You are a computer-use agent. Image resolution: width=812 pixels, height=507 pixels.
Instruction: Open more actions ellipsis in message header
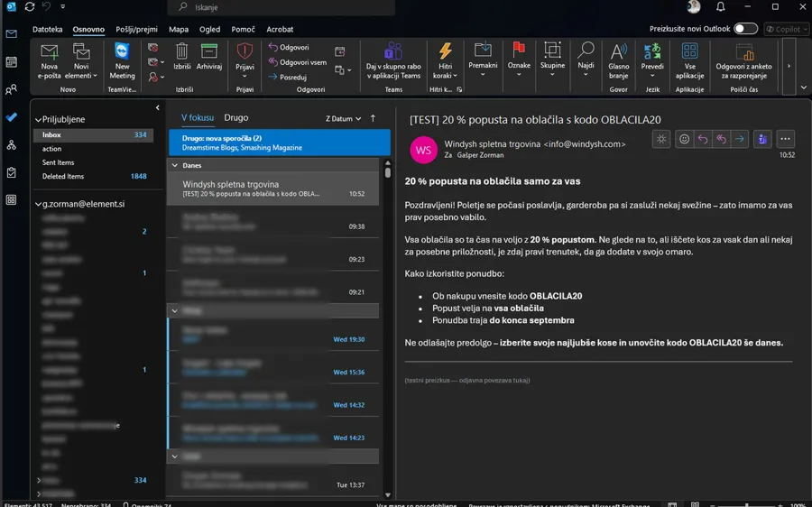(x=785, y=139)
